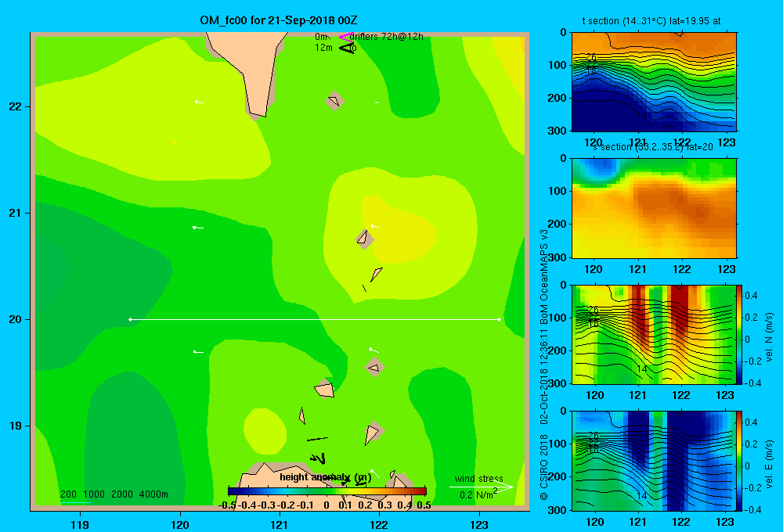The width and height of the screenshot is (783, 532).
Task: Click the black 12m drifter arrow in legend
Action: pos(346,48)
